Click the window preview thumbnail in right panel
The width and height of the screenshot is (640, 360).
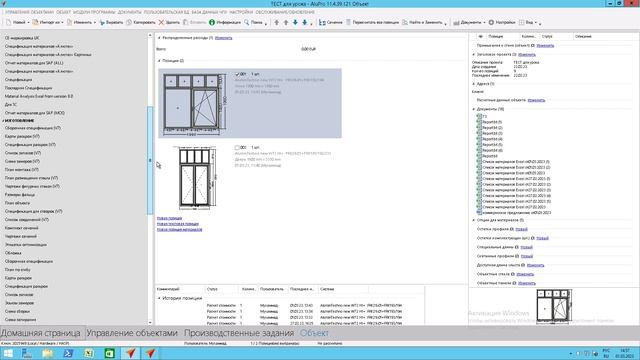point(553,306)
